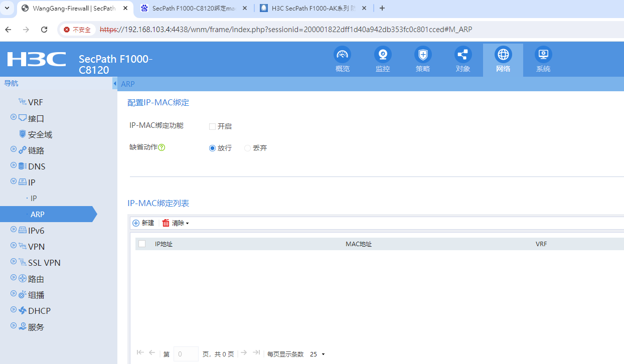The width and height of the screenshot is (624, 364).
Task: Go to the previous page arrow
Action: [x=152, y=353]
